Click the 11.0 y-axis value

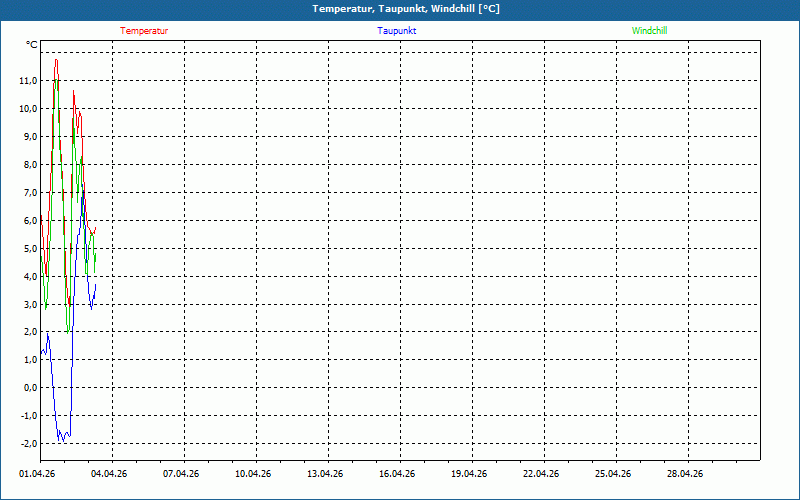coord(27,80)
